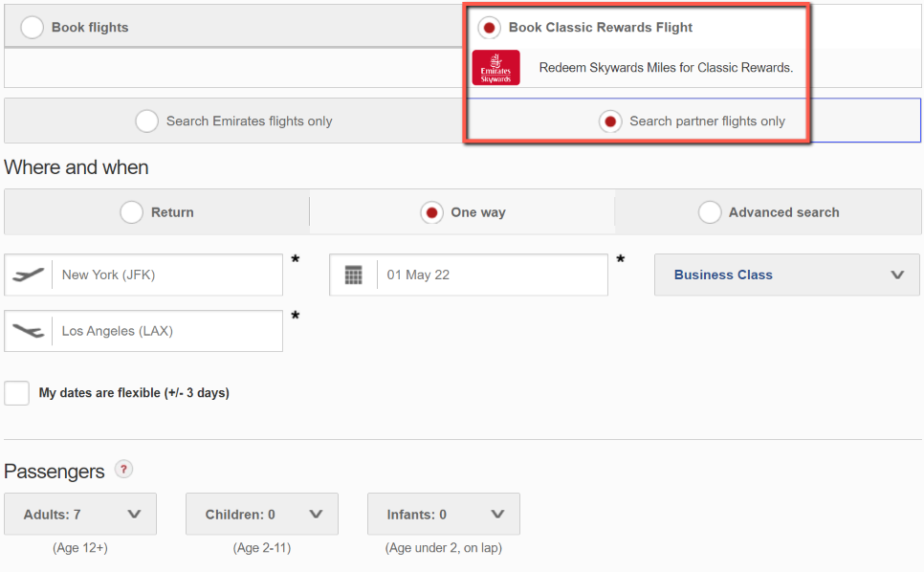Screen dimensions: 924x572
Task: Expand the Children passenger dropdown
Action: coord(262,515)
